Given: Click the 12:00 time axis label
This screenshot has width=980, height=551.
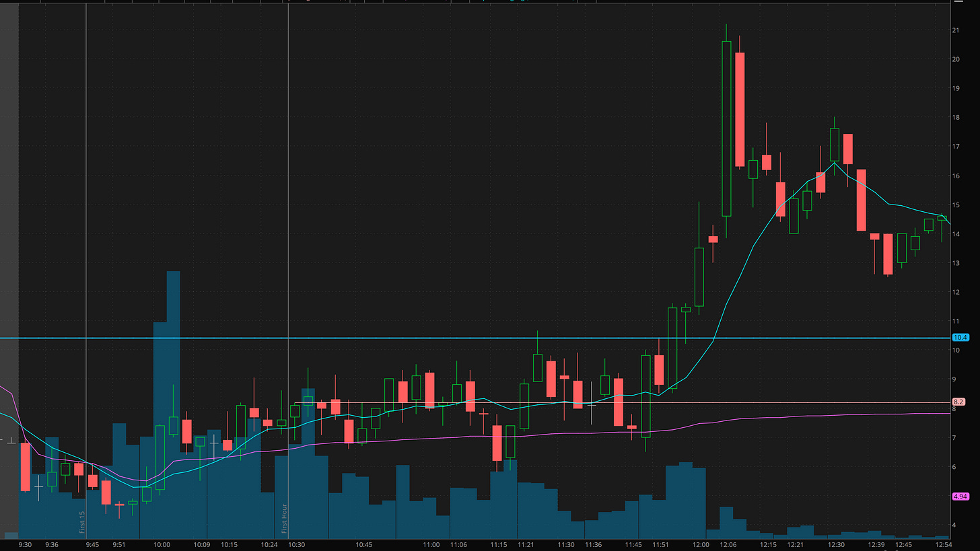Looking at the screenshot, I should coord(701,545).
